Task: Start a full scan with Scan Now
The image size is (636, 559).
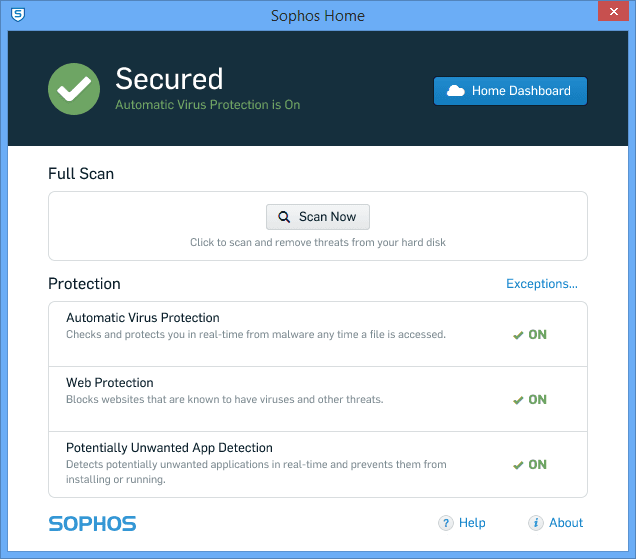Action: point(318,217)
